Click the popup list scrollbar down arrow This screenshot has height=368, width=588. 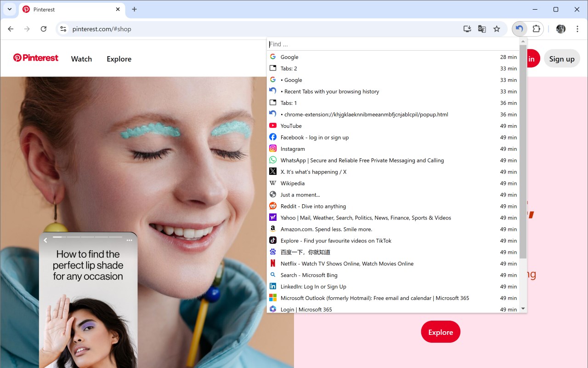(523, 309)
